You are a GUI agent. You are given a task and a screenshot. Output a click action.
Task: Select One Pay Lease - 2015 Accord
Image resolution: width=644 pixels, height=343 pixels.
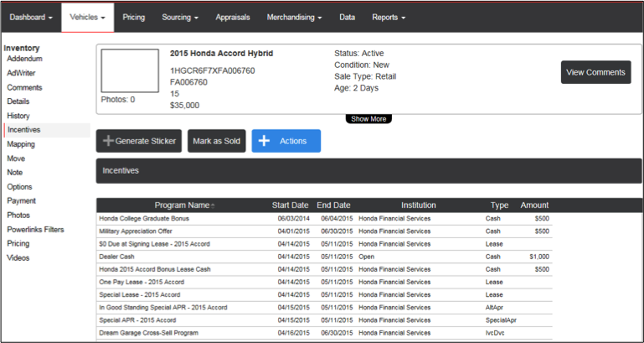(324, 283)
